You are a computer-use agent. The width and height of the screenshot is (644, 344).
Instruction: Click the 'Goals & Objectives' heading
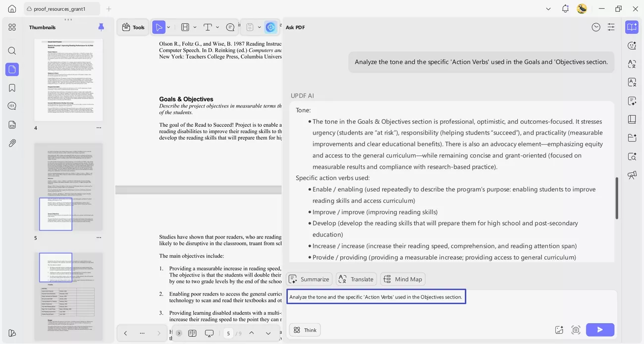(x=186, y=99)
